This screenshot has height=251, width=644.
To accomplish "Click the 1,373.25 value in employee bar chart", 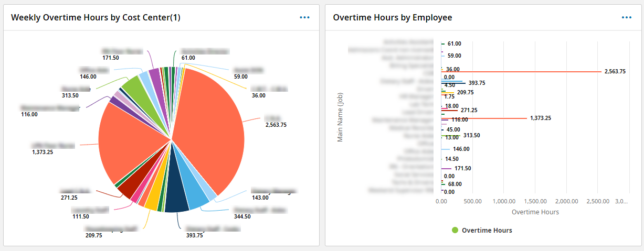I will [x=541, y=118].
